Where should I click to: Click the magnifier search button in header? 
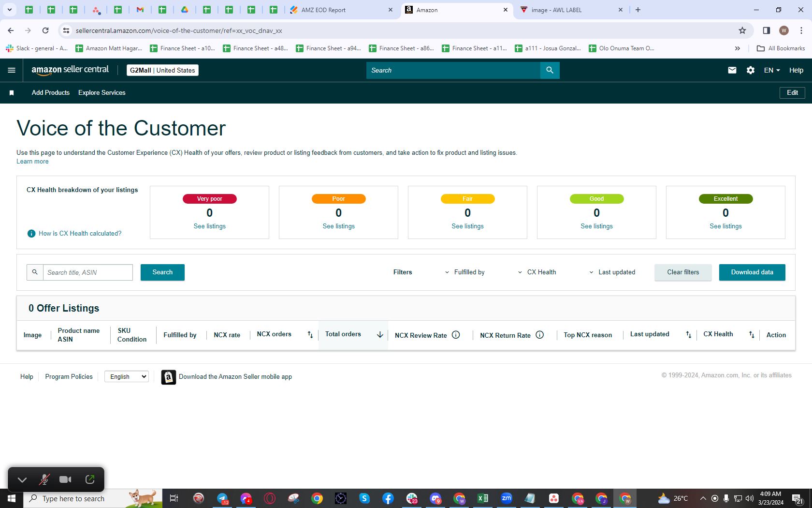coord(550,70)
